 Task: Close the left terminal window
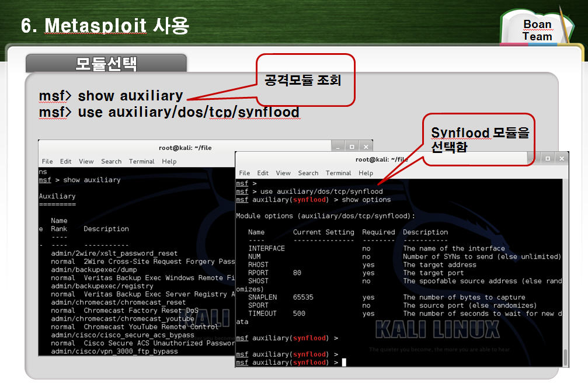[366, 147]
